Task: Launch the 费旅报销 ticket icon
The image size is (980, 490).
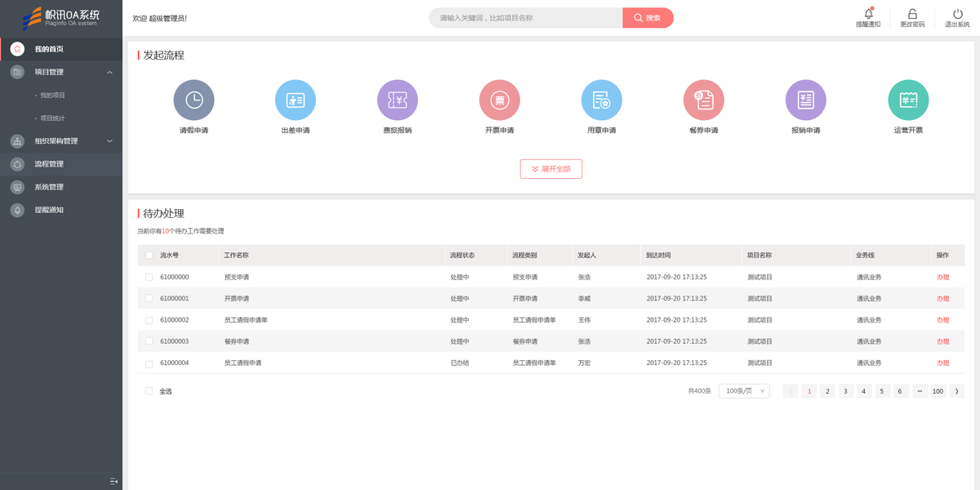Action: [398, 100]
